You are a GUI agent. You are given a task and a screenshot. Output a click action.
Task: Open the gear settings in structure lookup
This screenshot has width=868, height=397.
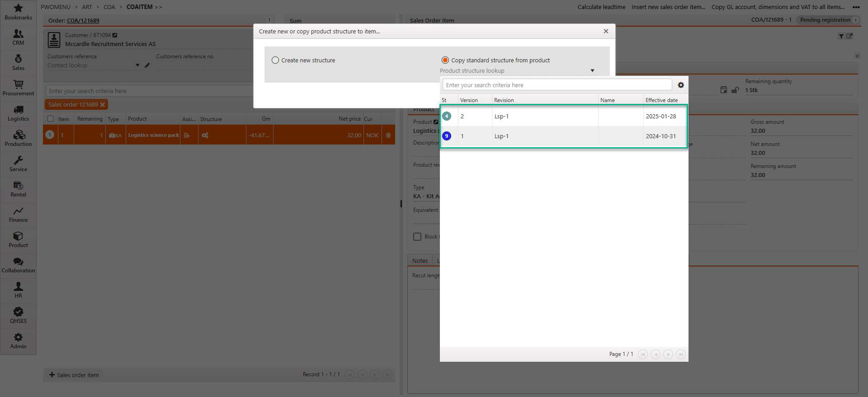[680, 85]
